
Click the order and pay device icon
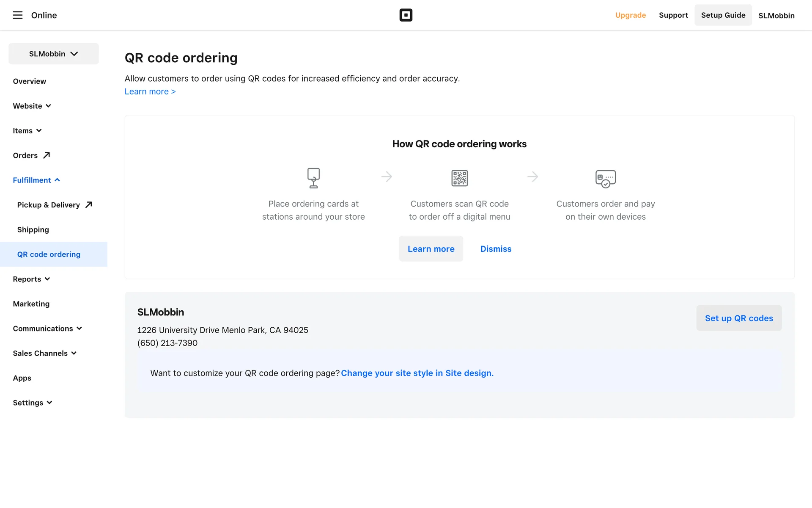(x=605, y=179)
